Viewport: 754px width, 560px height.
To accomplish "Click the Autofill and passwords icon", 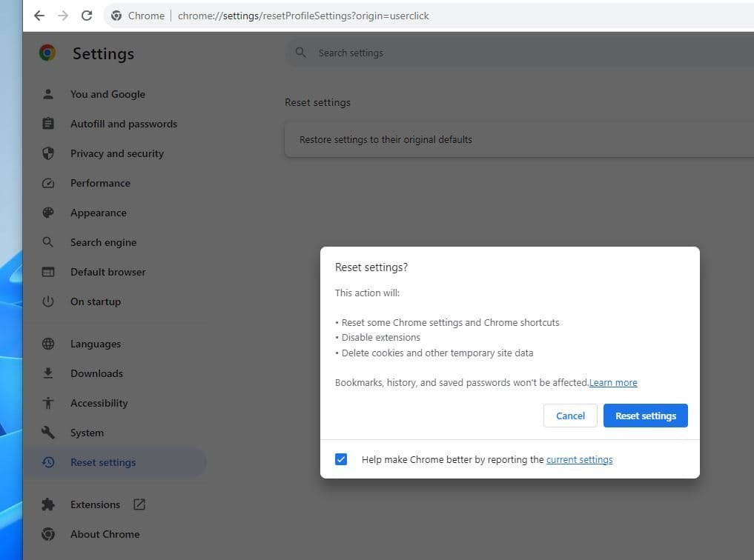I will pyautogui.click(x=48, y=124).
